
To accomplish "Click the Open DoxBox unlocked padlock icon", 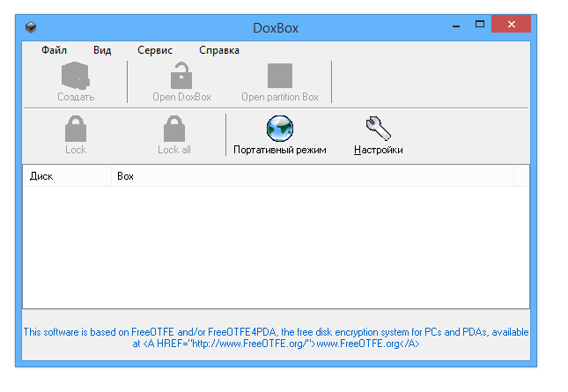I will point(181,76).
